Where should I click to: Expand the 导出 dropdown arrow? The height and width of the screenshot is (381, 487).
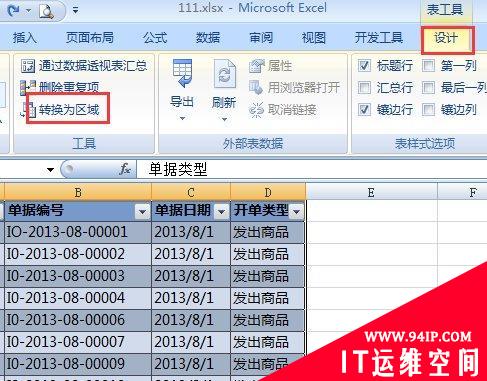coord(182,118)
